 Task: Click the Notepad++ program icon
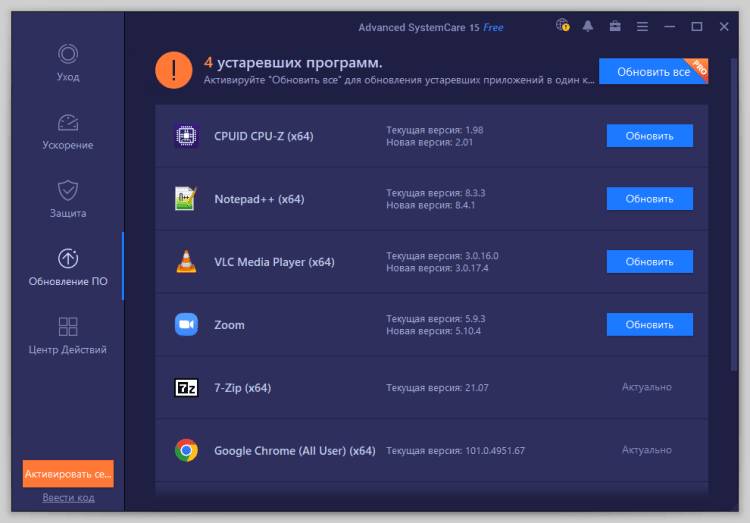coord(186,199)
